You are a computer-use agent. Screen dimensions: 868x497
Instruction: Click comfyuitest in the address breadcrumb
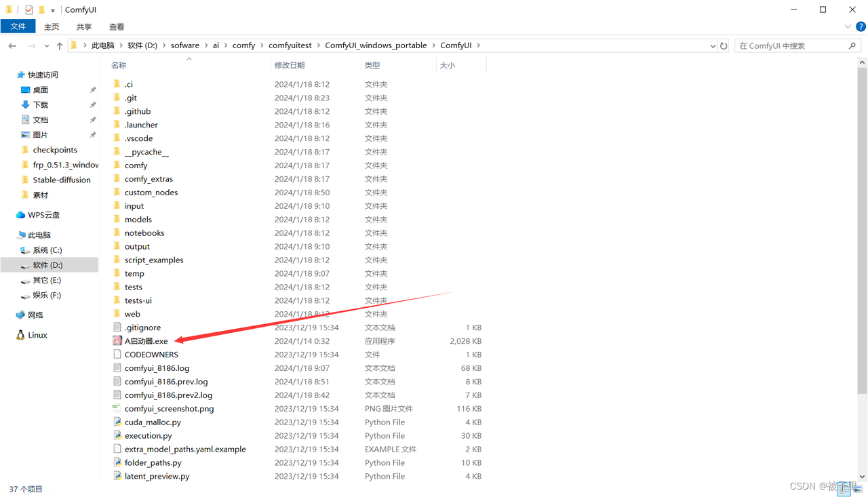(290, 45)
